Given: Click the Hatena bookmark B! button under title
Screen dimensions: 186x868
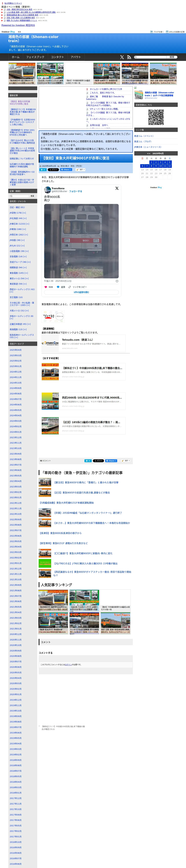Looking at the screenshot, I should (x=43, y=170).
